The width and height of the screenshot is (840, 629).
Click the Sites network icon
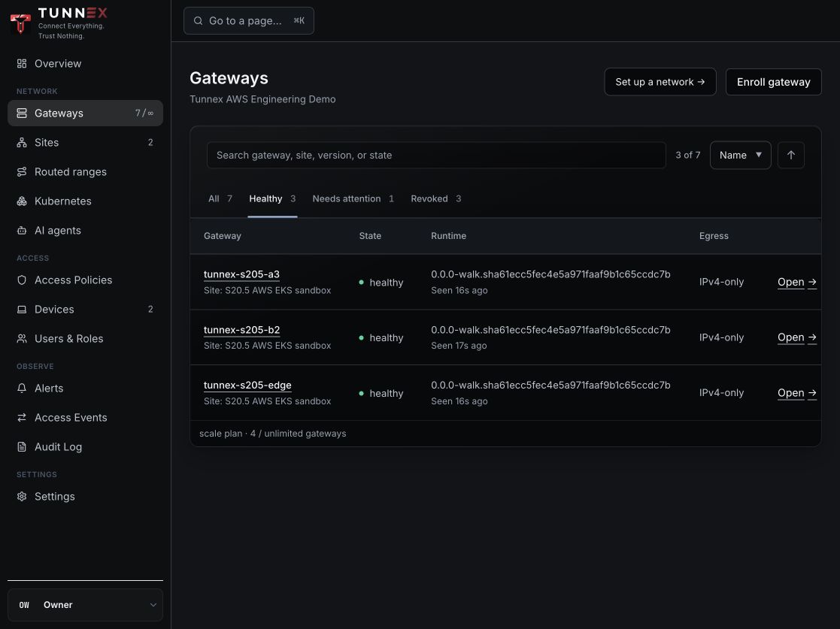pos(21,142)
